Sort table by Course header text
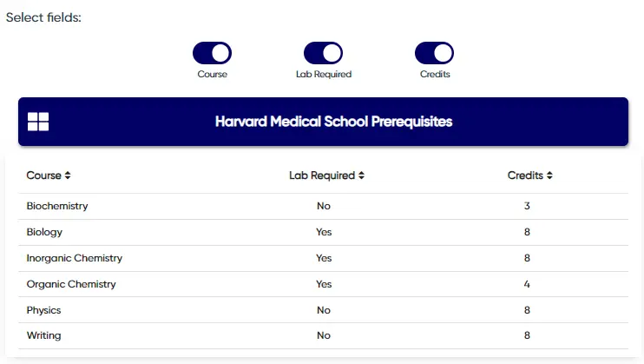The height and width of the screenshot is (364, 644). (x=43, y=175)
